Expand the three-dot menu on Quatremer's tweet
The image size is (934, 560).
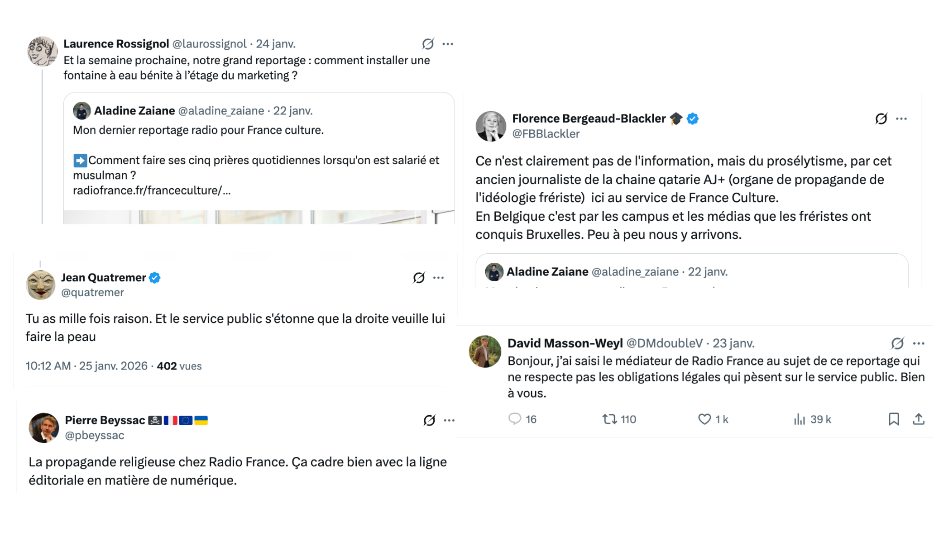point(438,278)
